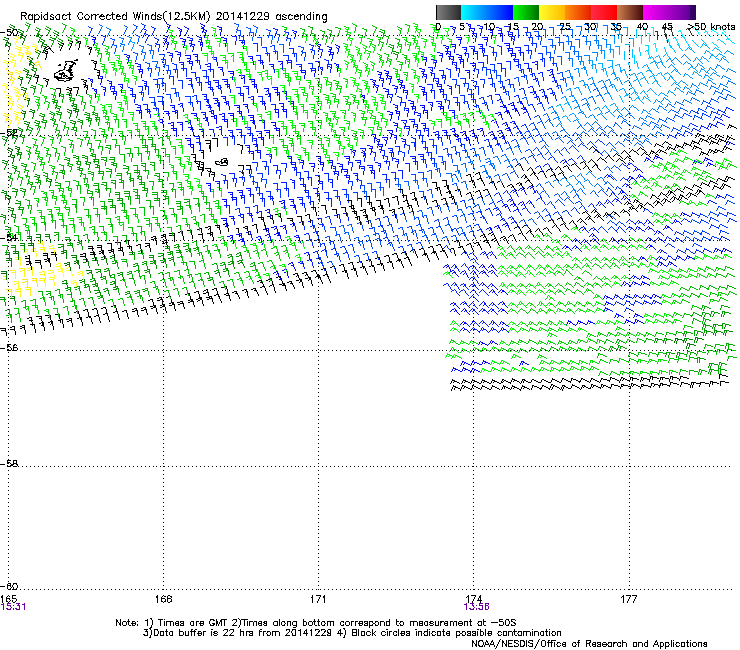Click the large island outline near 50S
The height and width of the screenshot is (650, 740).
click(x=66, y=70)
